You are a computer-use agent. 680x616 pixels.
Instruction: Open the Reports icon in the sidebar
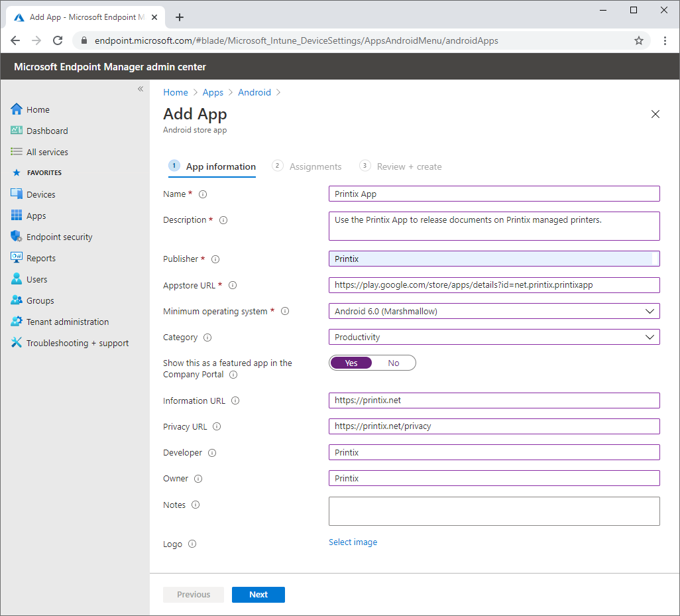tap(17, 258)
